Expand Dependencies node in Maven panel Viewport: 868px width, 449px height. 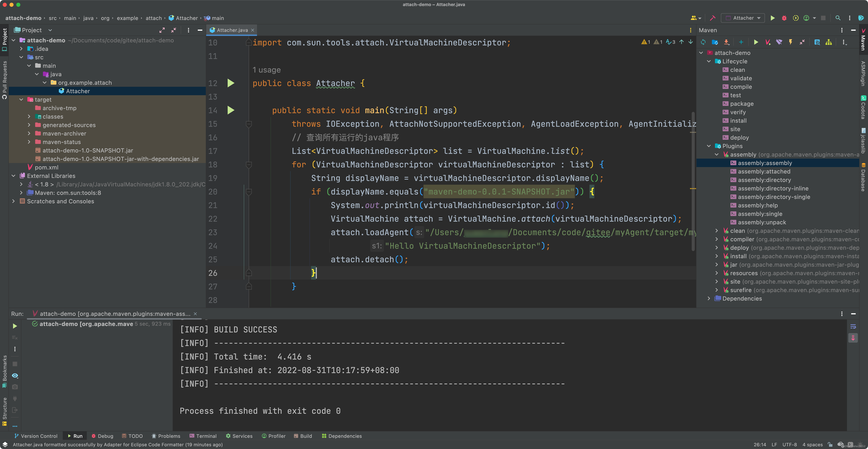click(x=709, y=298)
